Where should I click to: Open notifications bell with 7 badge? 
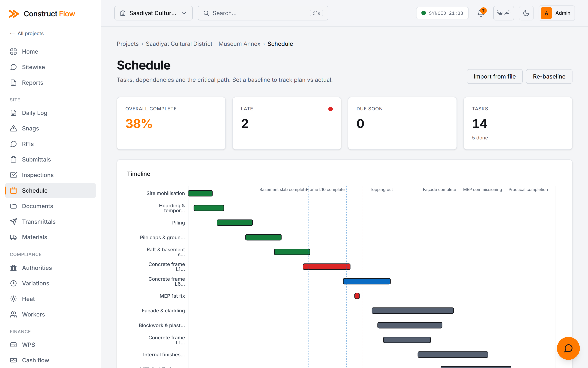[x=481, y=13]
